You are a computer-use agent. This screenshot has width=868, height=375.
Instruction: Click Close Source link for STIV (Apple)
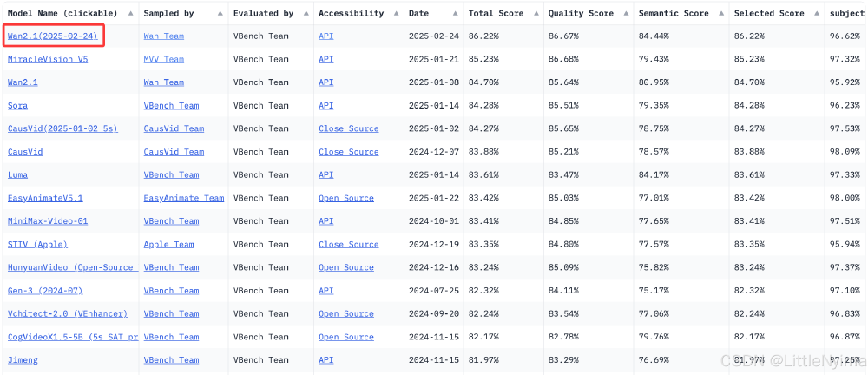pos(348,245)
